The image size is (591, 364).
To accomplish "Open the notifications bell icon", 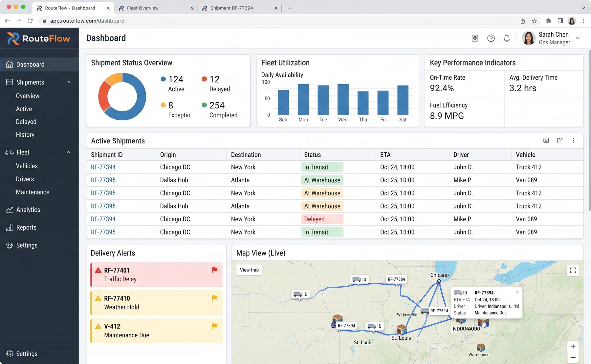I will 507,38.
